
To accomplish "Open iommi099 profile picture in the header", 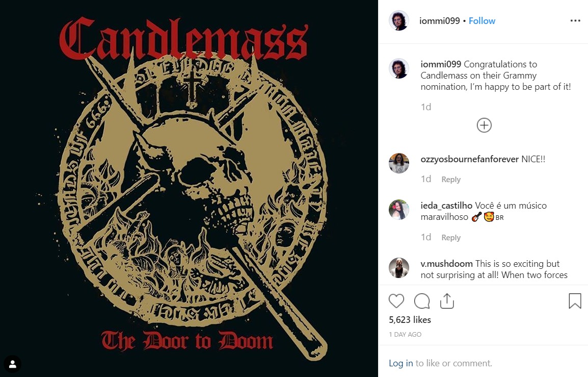I will tap(398, 20).
